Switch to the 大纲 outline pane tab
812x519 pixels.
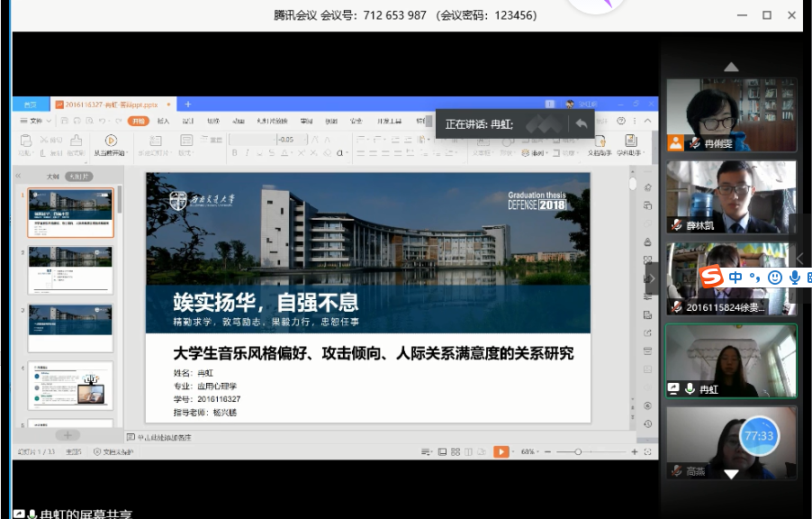pyautogui.click(x=53, y=177)
